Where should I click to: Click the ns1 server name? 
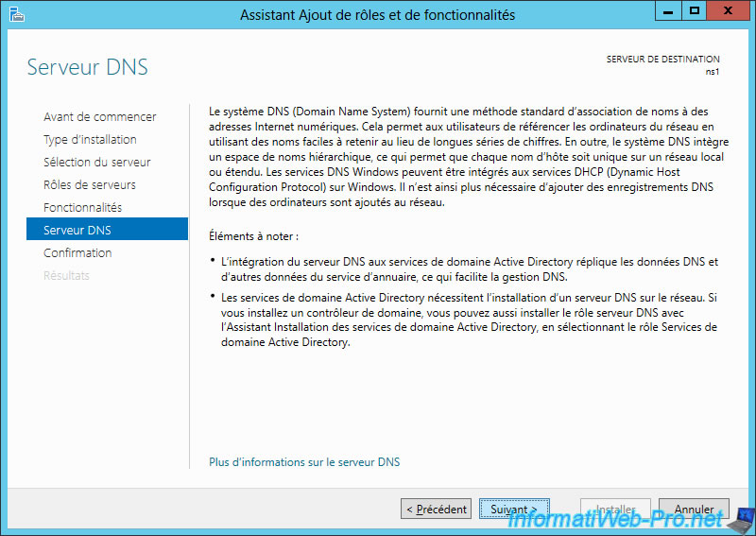coord(713,72)
